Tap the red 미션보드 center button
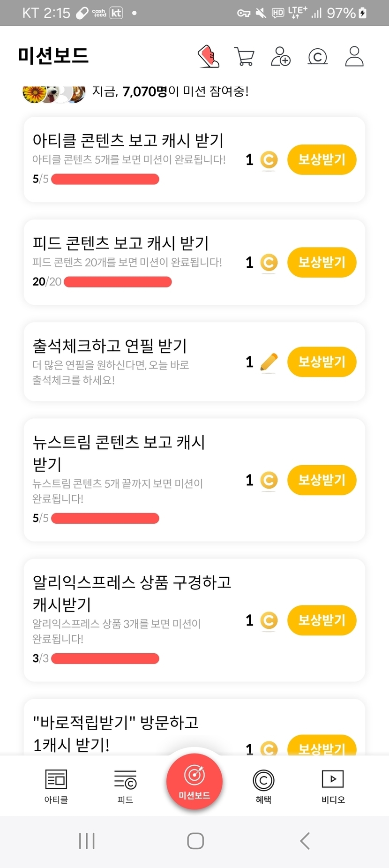 coord(194,781)
